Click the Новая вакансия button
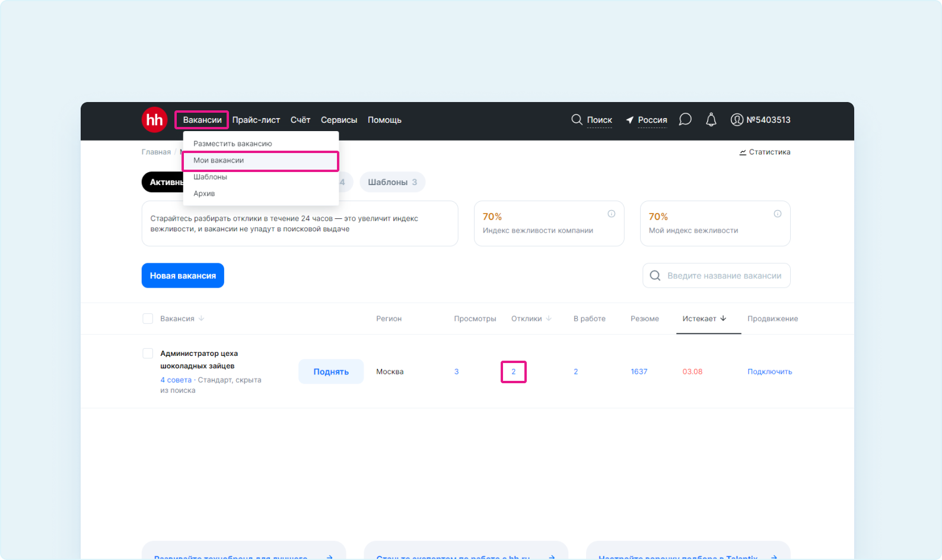The height and width of the screenshot is (560, 942). point(183,276)
